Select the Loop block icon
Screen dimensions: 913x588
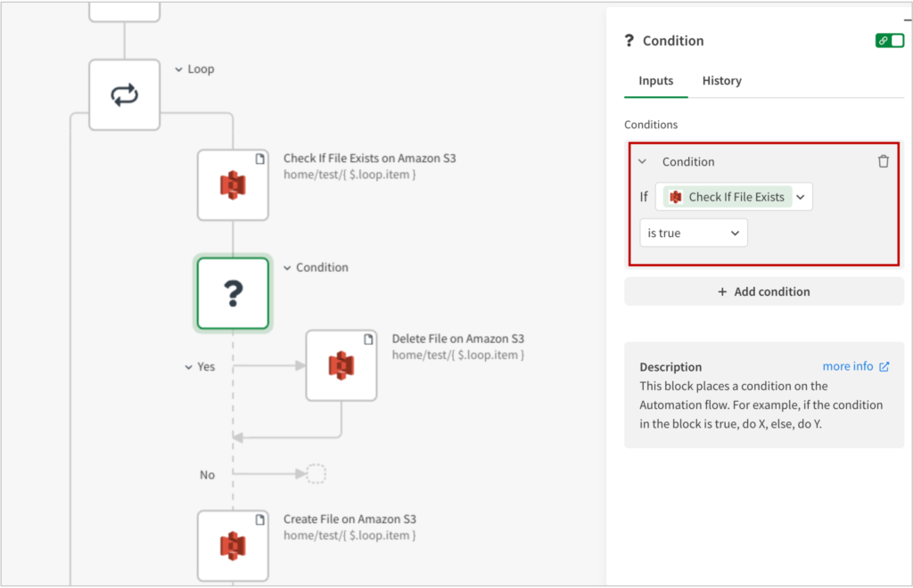pos(124,95)
